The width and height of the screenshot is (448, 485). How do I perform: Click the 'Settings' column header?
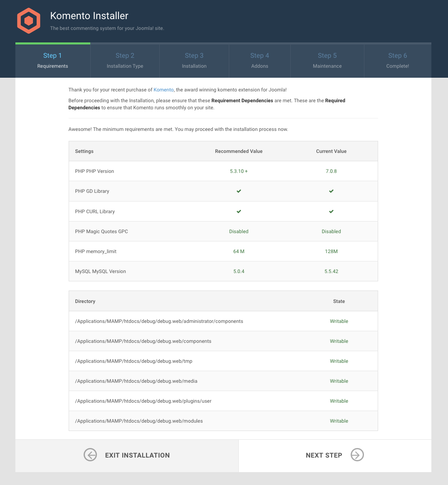coord(84,151)
